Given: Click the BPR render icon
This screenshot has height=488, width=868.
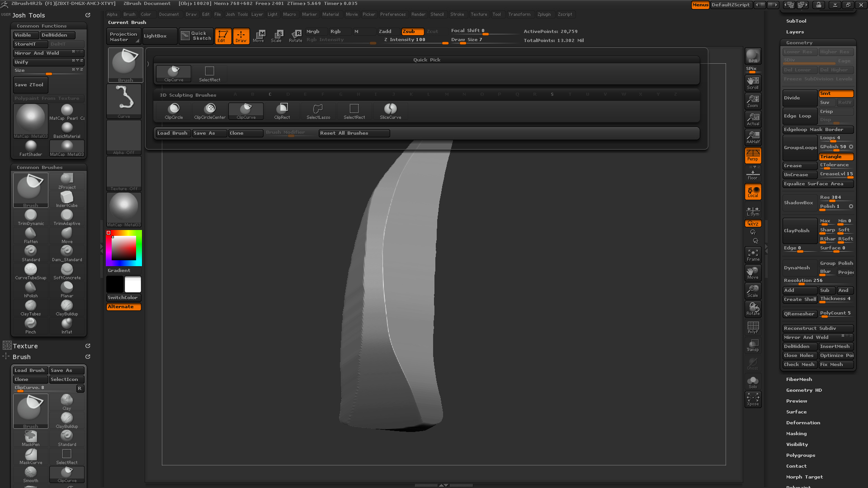Looking at the screenshot, I should pos(753,56).
